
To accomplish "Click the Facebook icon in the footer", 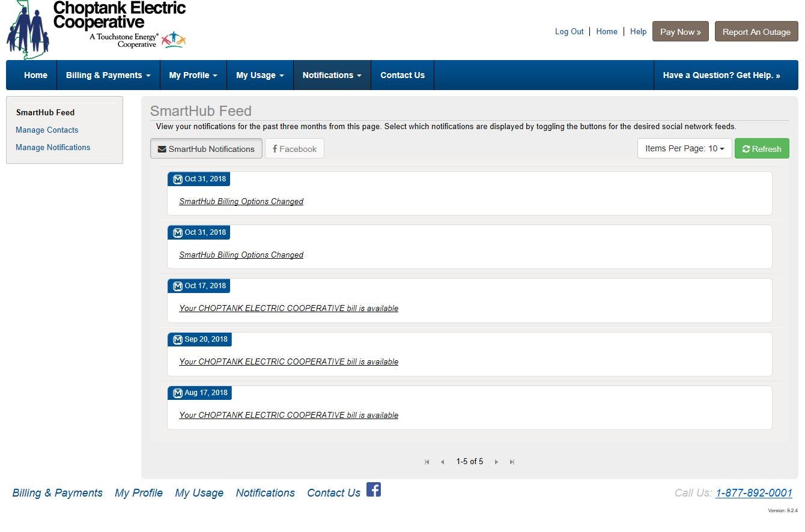I will (374, 490).
